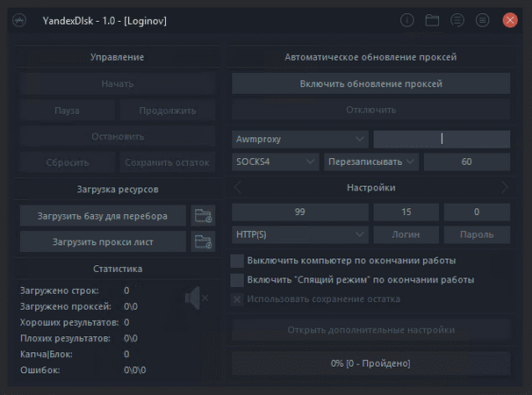Open folder icon beside Загрузить прокси лист
The height and width of the screenshot is (395, 532).
pyautogui.click(x=203, y=241)
